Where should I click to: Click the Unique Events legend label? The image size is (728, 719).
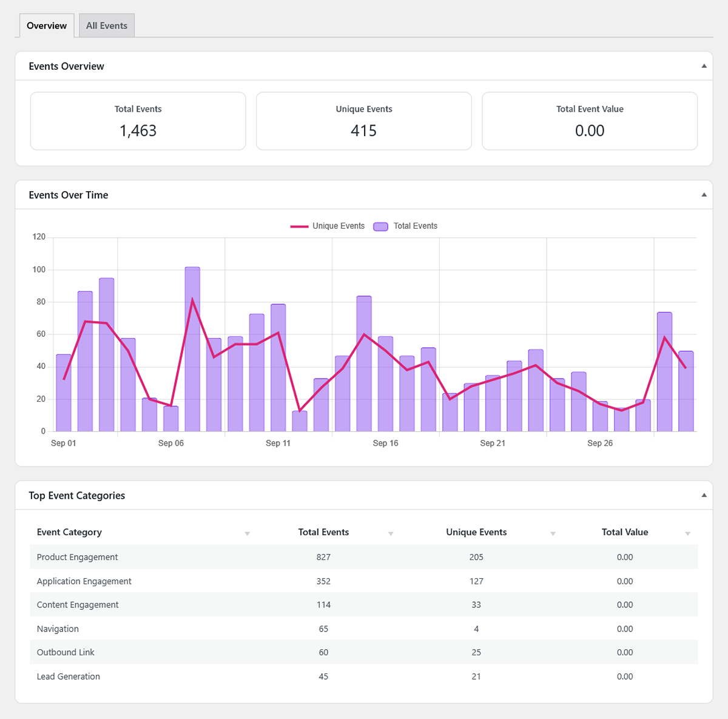click(339, 226)
